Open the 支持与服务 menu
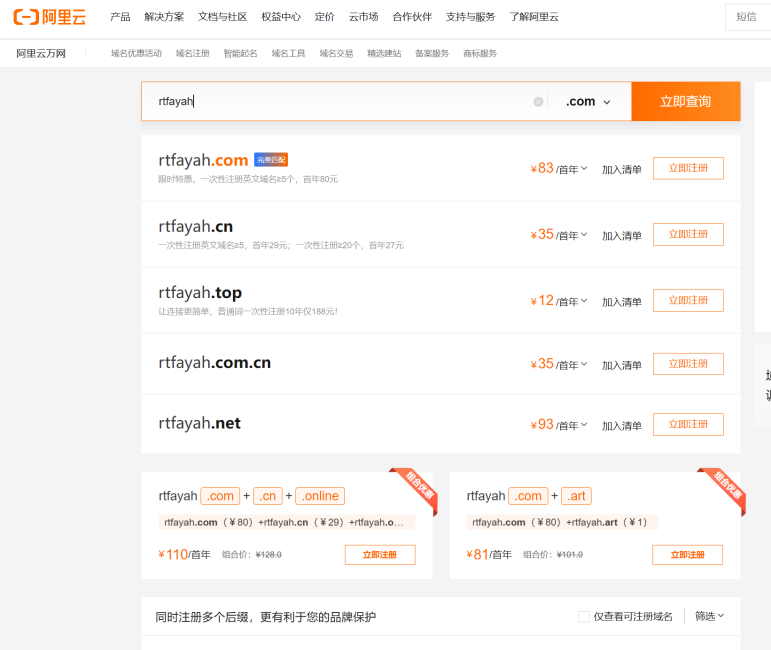 click(x=470, y=17)
